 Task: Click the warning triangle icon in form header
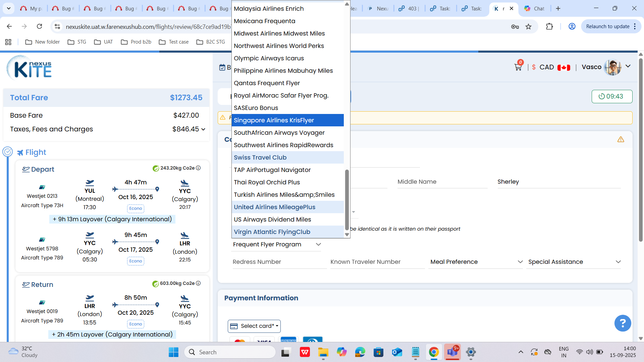pos(621,139)
